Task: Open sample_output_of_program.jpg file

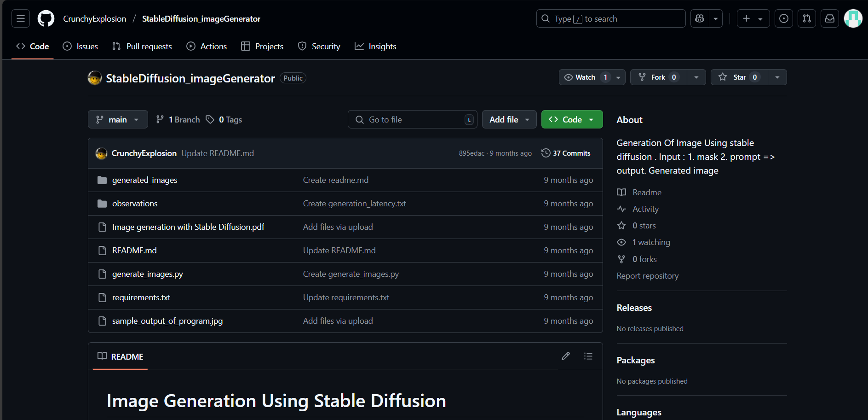Action: point(167,321)
